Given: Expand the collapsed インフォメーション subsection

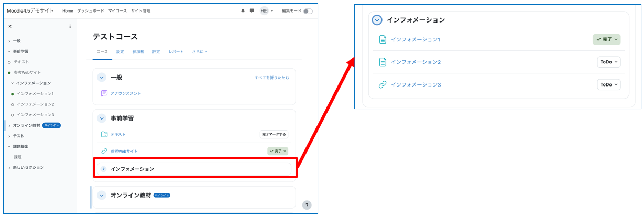Looking at the screenshot, I should 103,169.
